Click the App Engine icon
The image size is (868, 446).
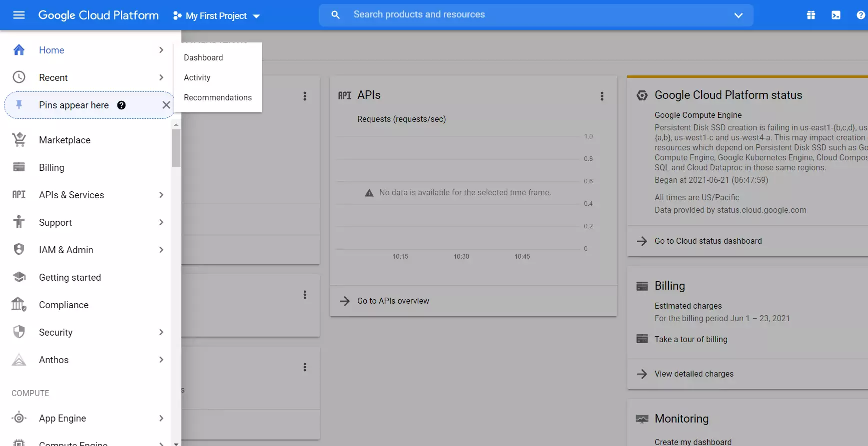[x=19, y=418]
